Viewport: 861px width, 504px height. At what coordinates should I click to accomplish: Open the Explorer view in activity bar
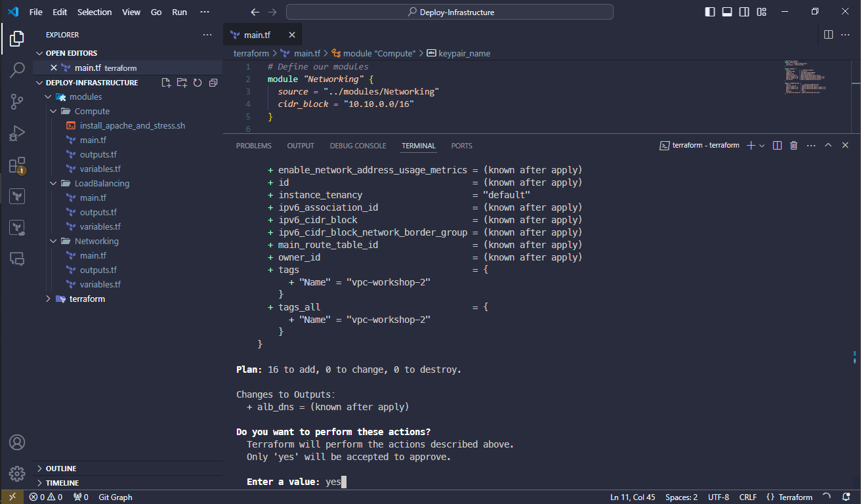(x=17, y=38)
